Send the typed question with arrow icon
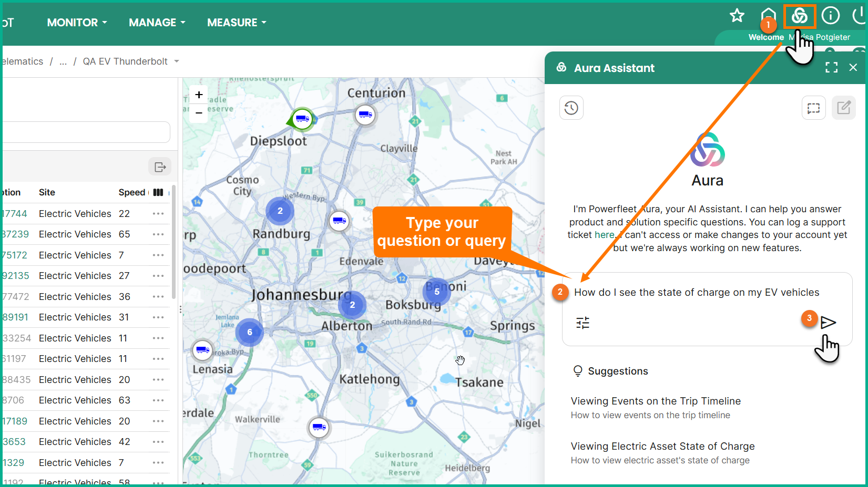The width and height of the screenshot is (868, 487). point(828,323)
